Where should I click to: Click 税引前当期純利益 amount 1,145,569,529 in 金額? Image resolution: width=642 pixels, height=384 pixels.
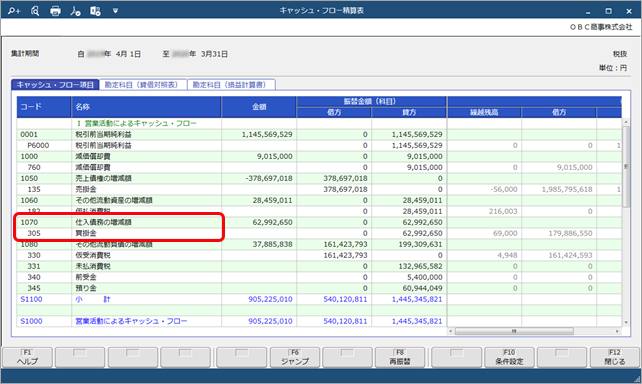(x=259, y=134)
